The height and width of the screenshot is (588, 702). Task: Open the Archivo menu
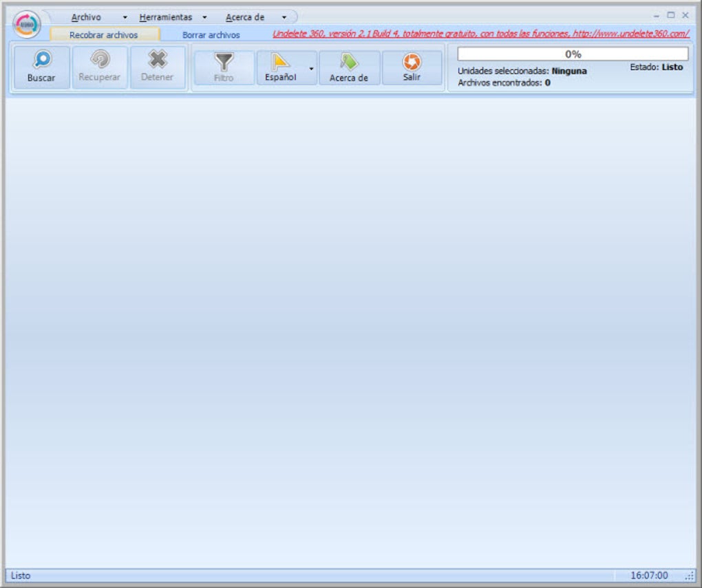(86, 17)
